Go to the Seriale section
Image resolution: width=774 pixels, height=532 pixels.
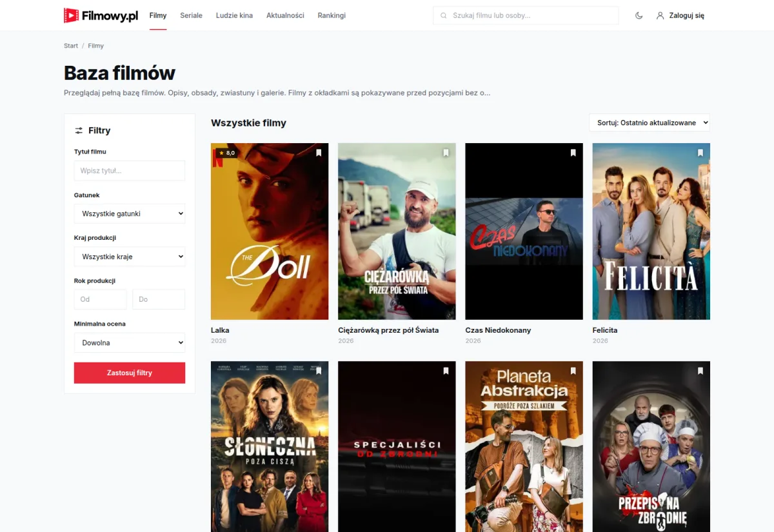click(191, 15)
